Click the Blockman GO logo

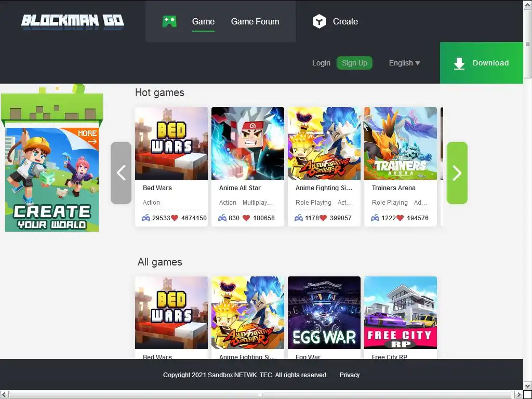[73, 21]
